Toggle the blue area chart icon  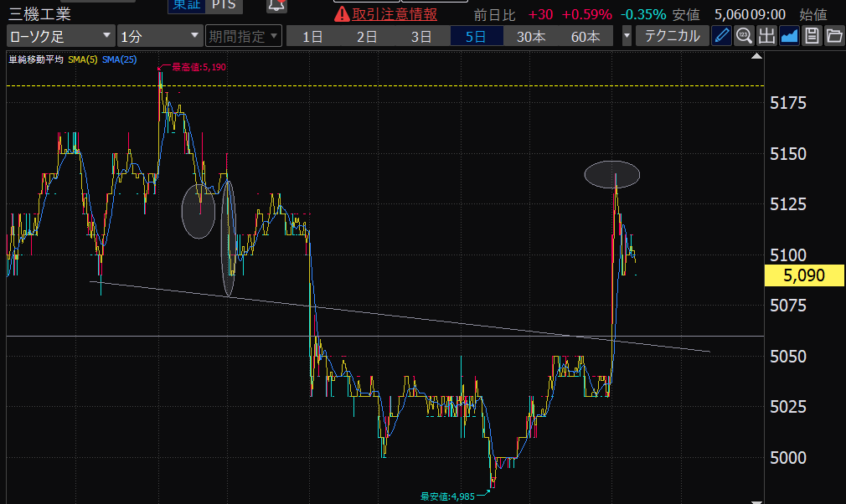(789, 36)
